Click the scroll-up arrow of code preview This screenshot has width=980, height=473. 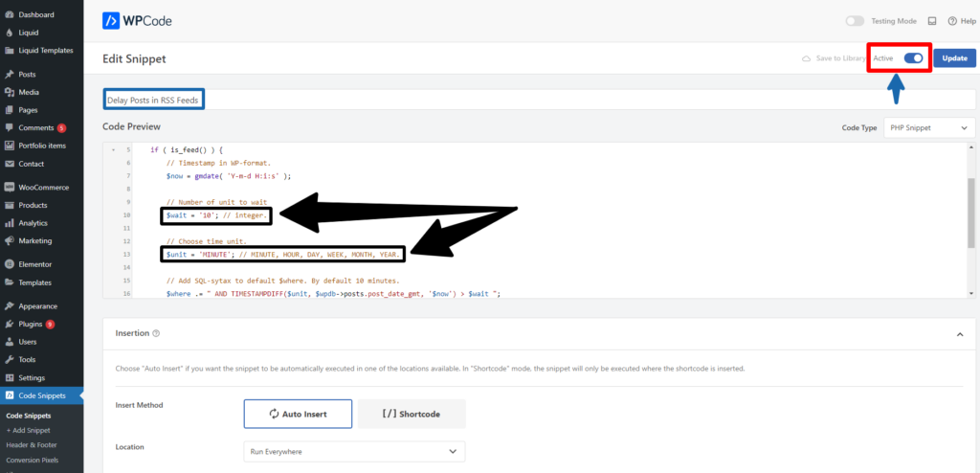click(970, 147)
